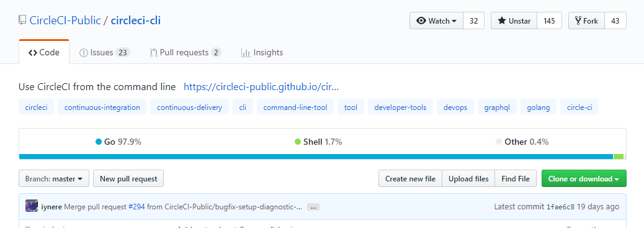View the 32 watchers count
644x228 pixels.
473,21
